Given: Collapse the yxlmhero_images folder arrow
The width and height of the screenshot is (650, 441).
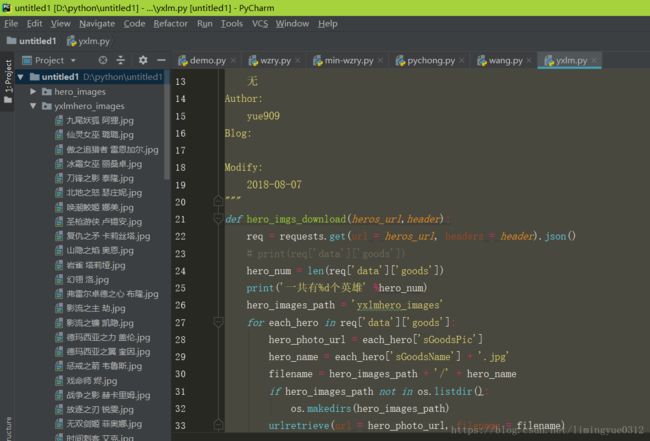Looking at the screenshot, I should pos(33,106).
